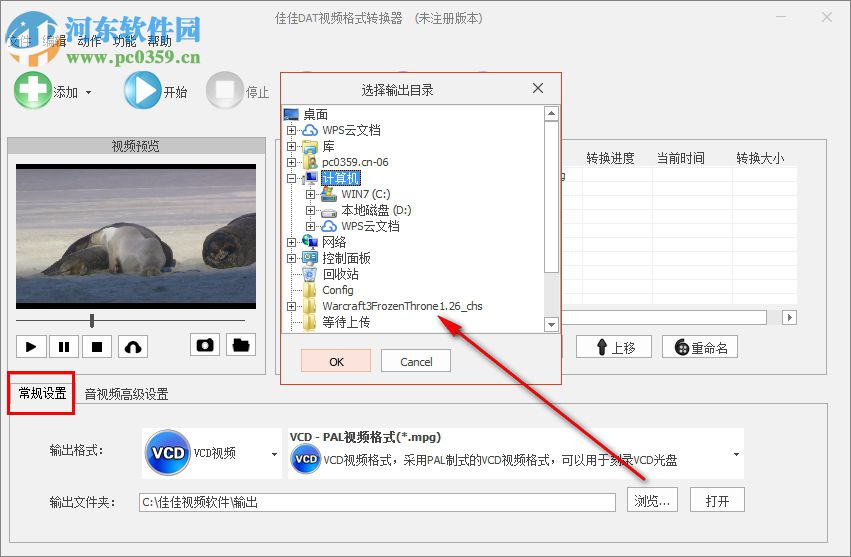Screen dimensions: 851x557
Task: Click the video preview seek slider handle
Action: coord(92,321)
